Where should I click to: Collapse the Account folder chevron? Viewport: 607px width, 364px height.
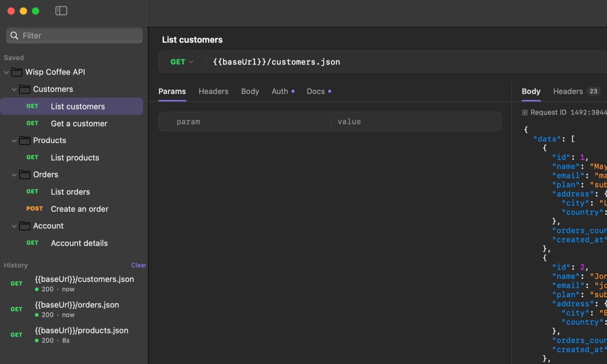click(14, 226)
